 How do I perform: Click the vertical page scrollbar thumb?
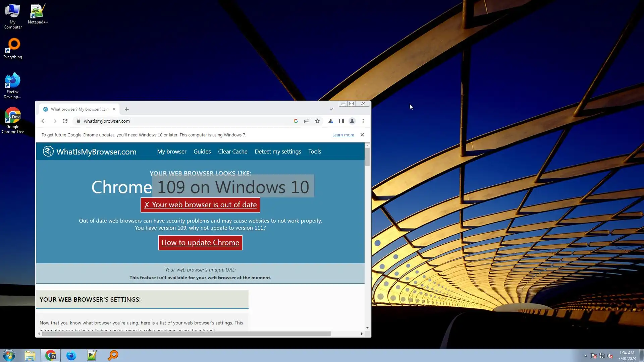367,157
